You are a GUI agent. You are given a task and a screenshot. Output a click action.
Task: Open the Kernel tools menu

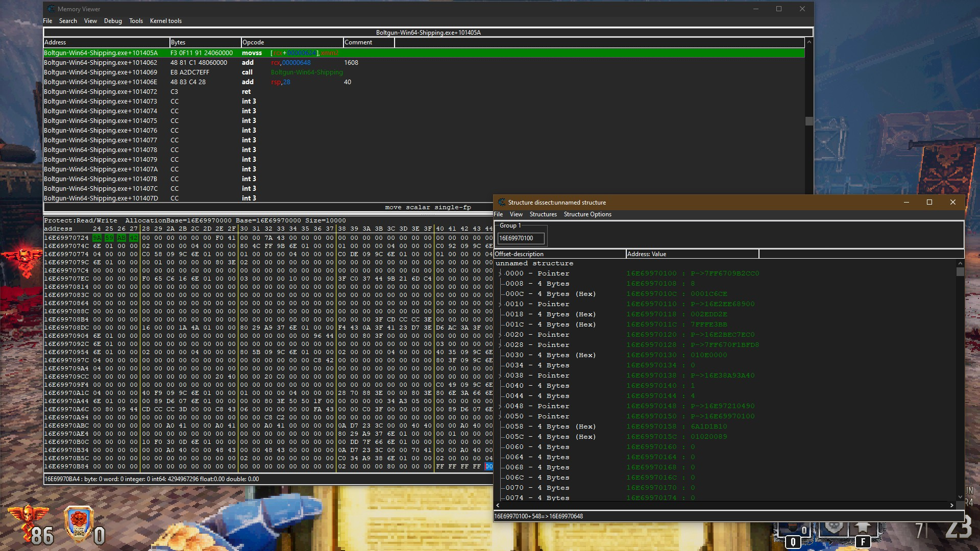coord(166,21)
